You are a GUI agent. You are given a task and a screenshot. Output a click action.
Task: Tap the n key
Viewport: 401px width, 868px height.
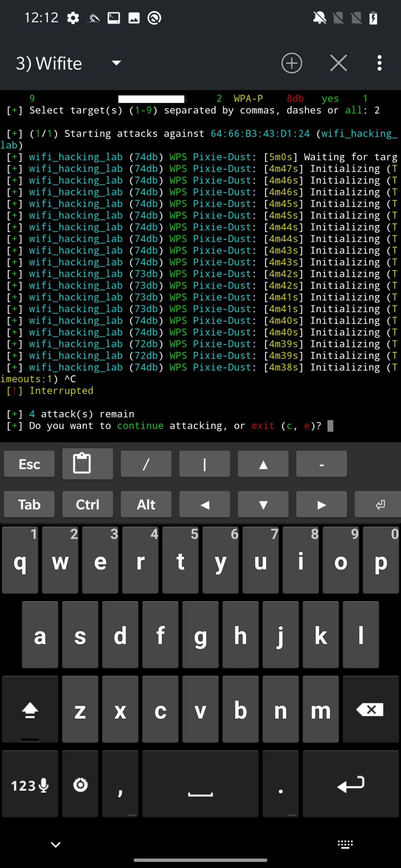280,709
